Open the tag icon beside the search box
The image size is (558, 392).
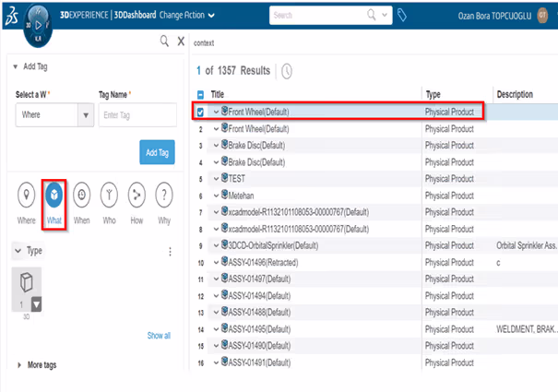[x=402, y=15]
